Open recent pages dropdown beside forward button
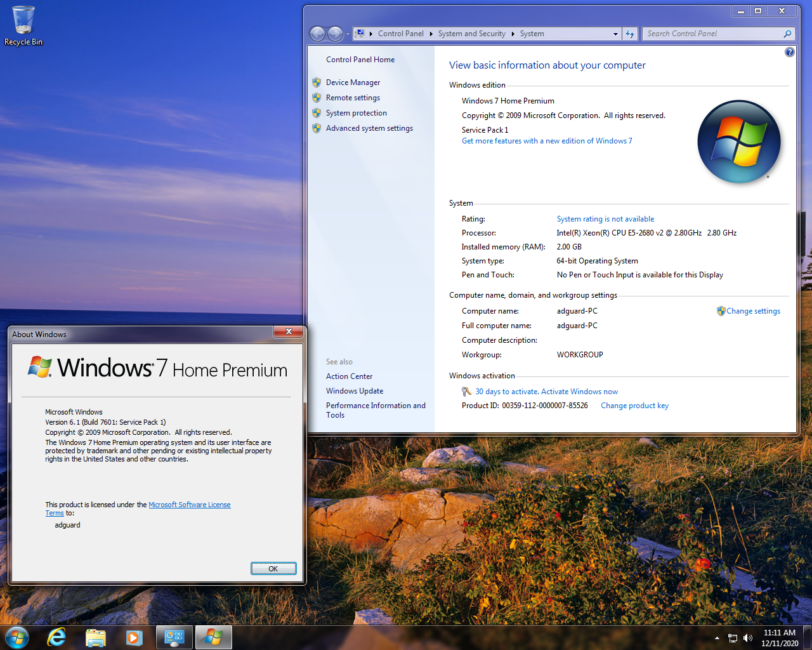 348,34
